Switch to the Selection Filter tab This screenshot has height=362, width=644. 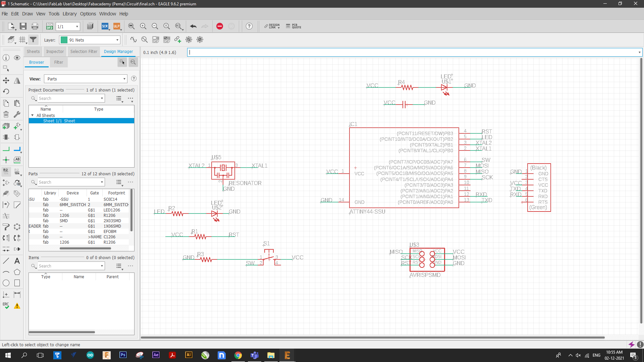pos(84,51)
